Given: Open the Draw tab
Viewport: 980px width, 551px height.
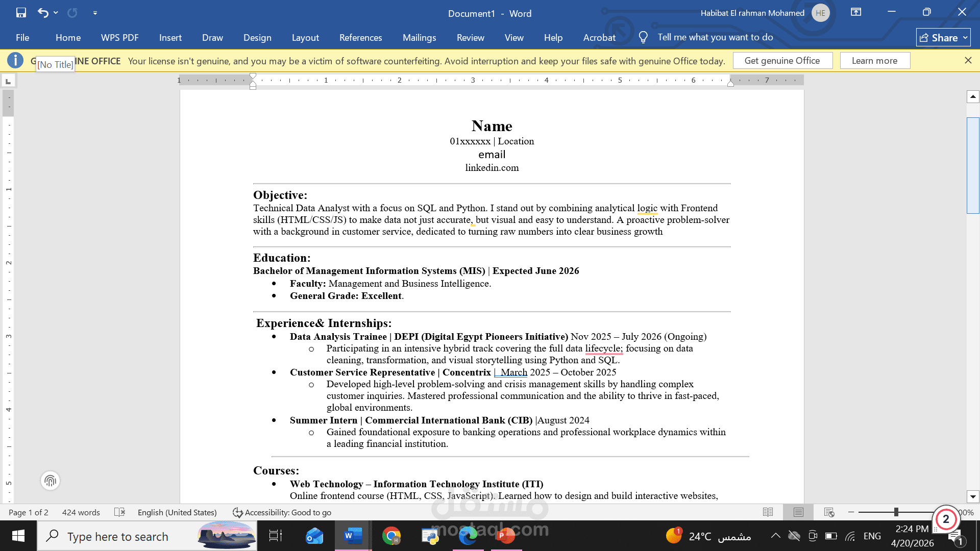Looking at the screenshot, I should click(x=212, y=37).
